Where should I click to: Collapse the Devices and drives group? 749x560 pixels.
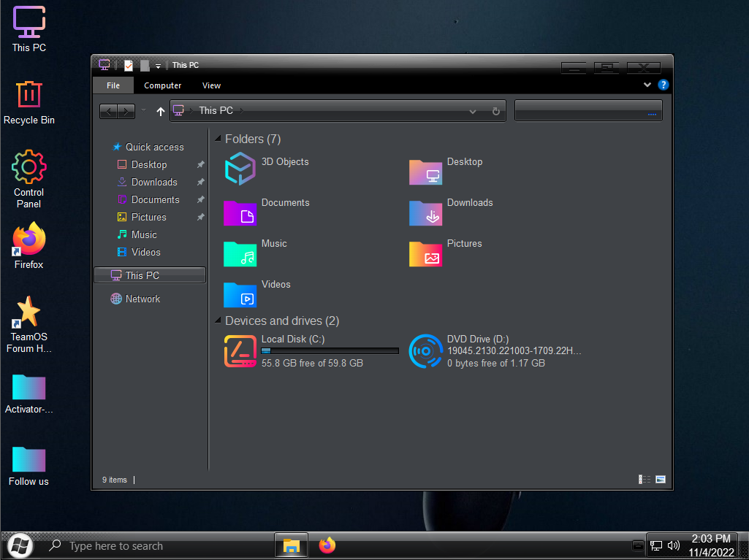click(x=218, y=321)
